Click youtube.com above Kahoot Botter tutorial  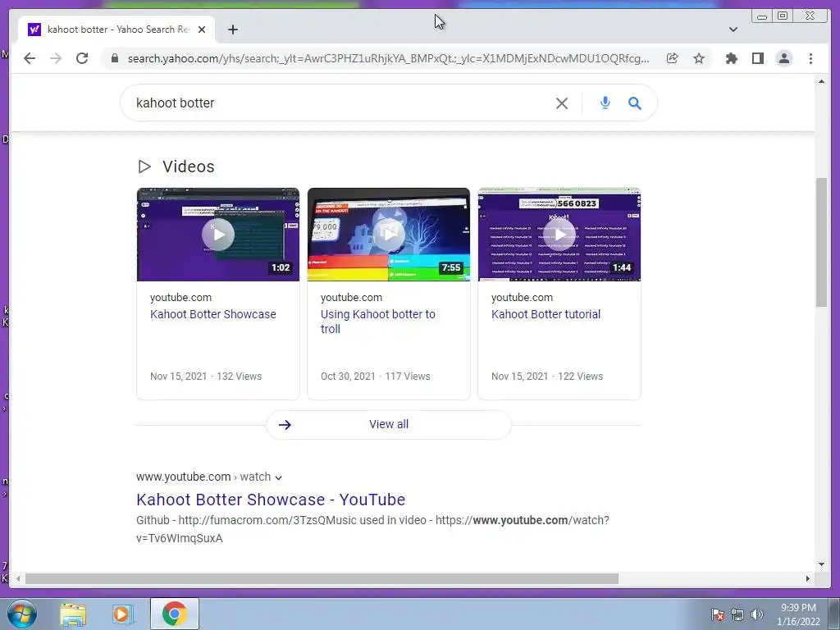pos(522,297)
